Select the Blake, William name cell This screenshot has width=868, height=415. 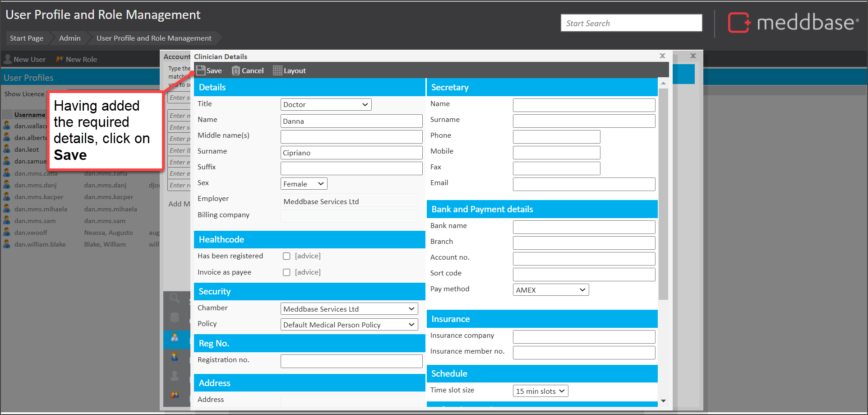[x=105, y=244]
